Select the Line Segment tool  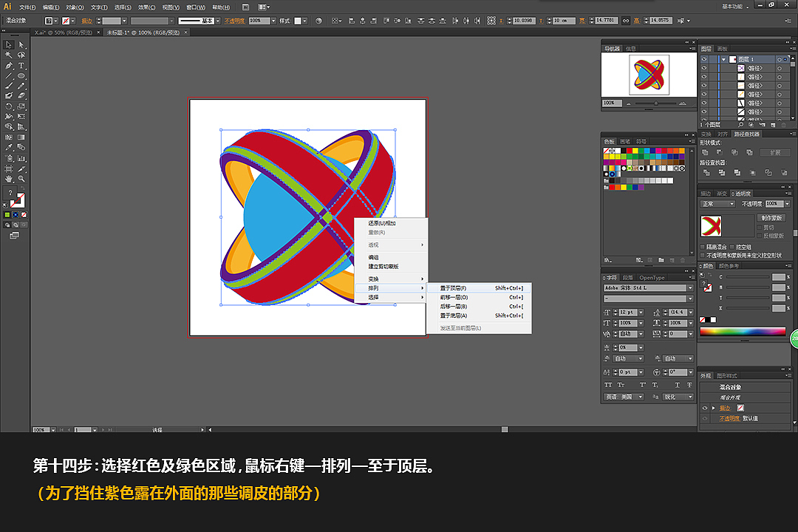9,76
